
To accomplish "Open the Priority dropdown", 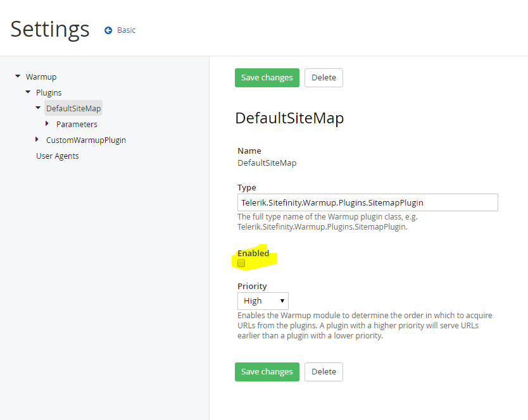I will 263,301.
